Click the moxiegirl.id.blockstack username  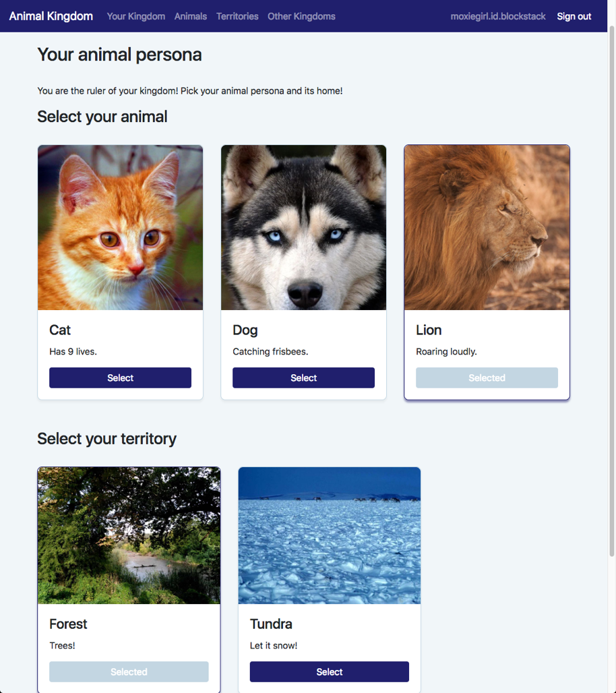498,16
